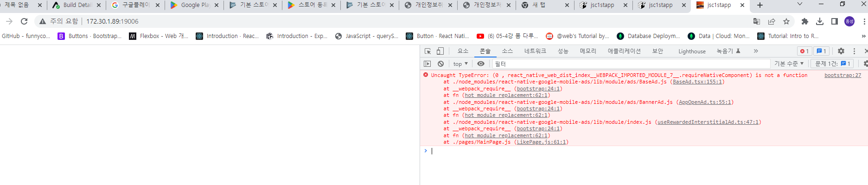The height and width of the screenshot is (185, 868).
Task: Show the blue message count badge
Action: pos(821,51)
